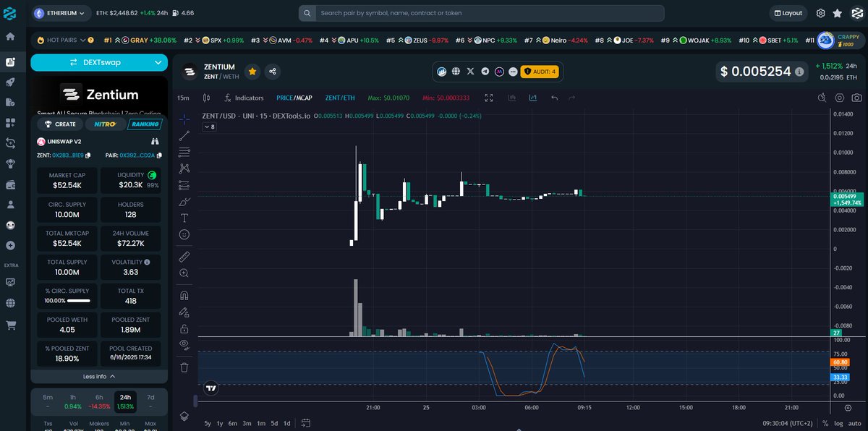
Task: Collapse indicator legend chevron showing 8
Action: point(208,127)
